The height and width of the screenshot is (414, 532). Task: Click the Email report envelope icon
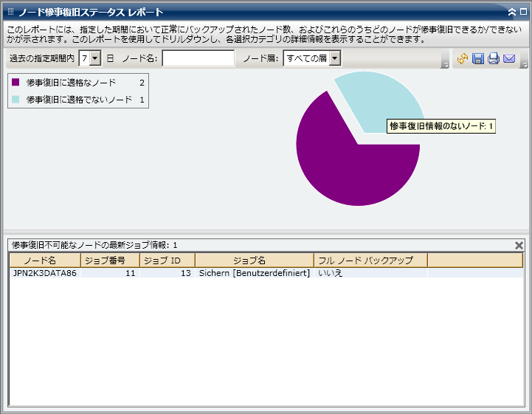(x=509, y=59)
